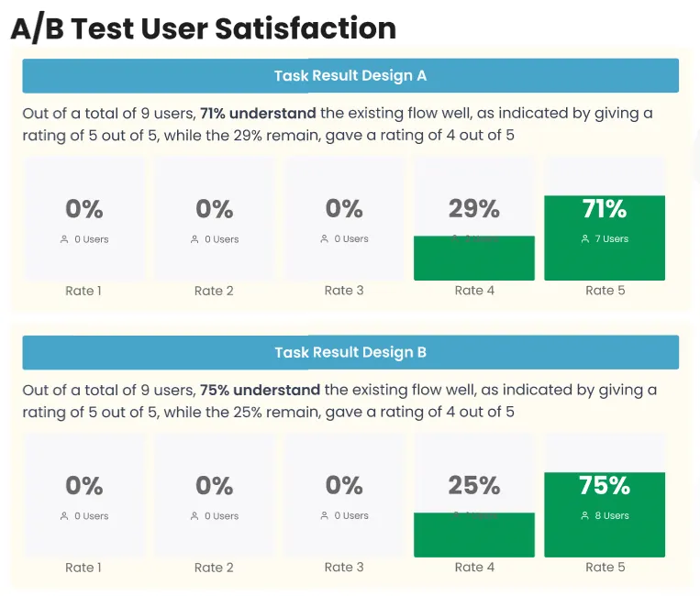Image resolution: width=700 pixels, height=596 pixels.
Task: Click the "A/B Test User Satisfaction" title
Action: tap(204, 29)
